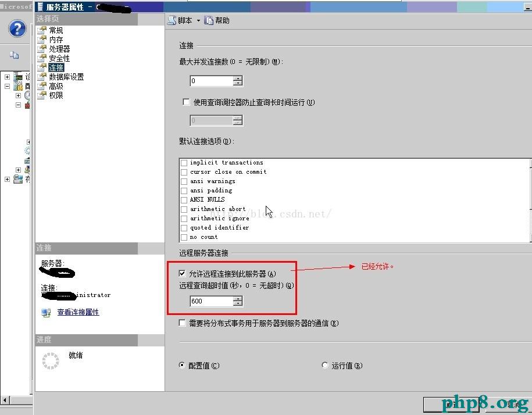Click the 帮助 help icon

[208, 20]
